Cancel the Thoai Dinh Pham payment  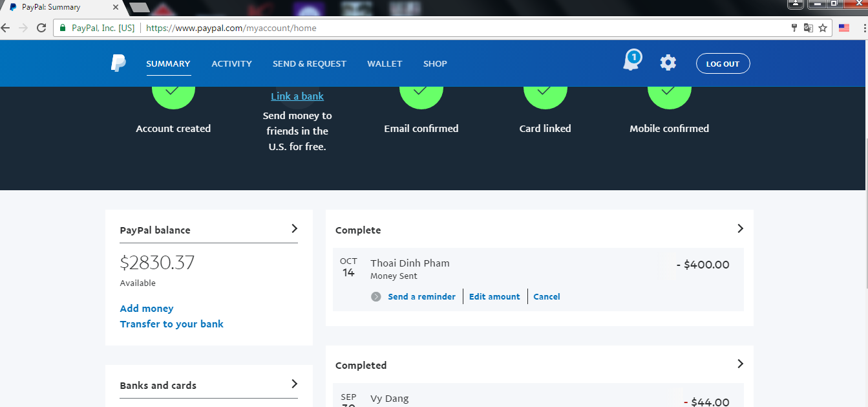[547, 296]
